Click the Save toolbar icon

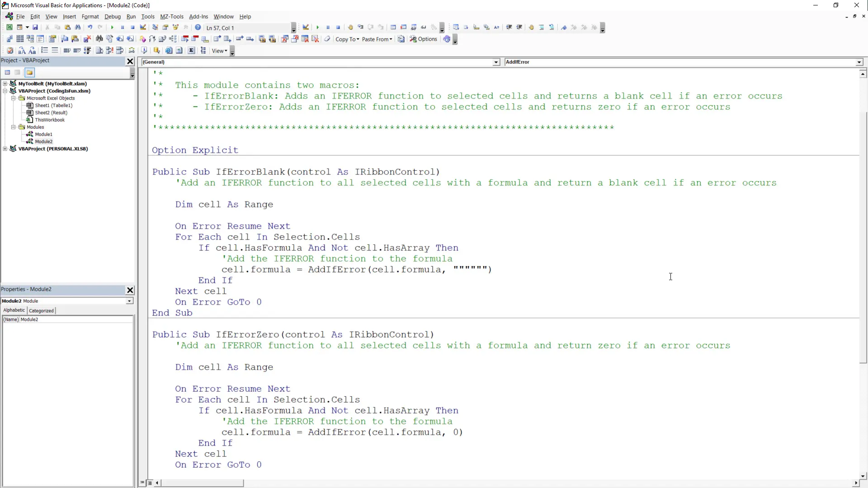[35, 27]
